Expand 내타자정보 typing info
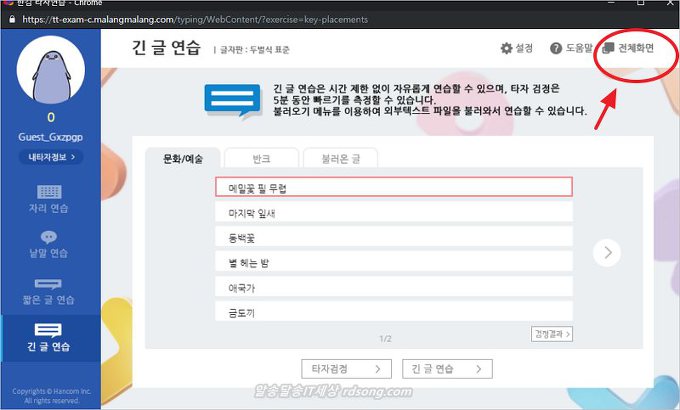 (50, 157)
